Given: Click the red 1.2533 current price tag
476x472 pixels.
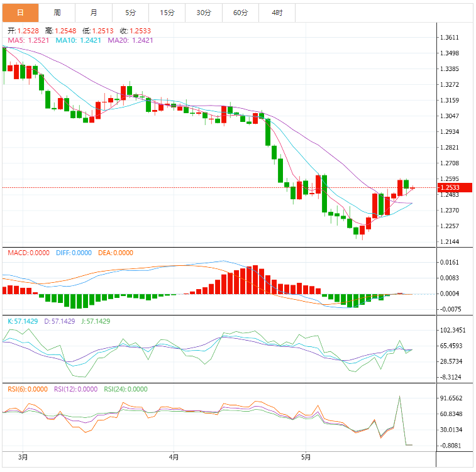Looking at the screenshot, I should (455, 187).
